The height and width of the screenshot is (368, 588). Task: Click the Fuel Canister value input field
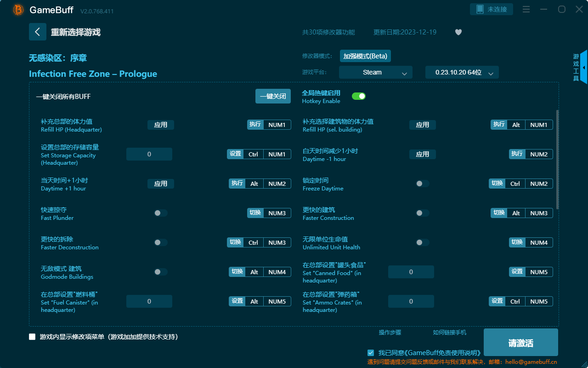(149, 301)
